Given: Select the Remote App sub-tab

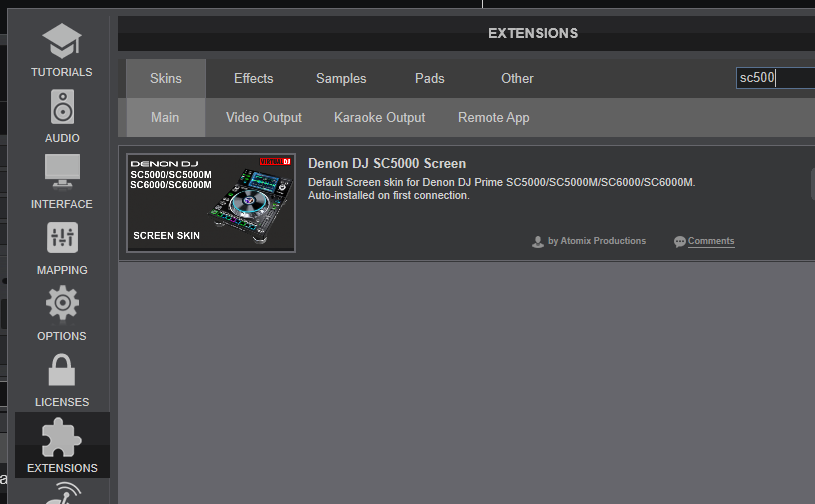Looking at the screenshot, I should coord(494,117).
